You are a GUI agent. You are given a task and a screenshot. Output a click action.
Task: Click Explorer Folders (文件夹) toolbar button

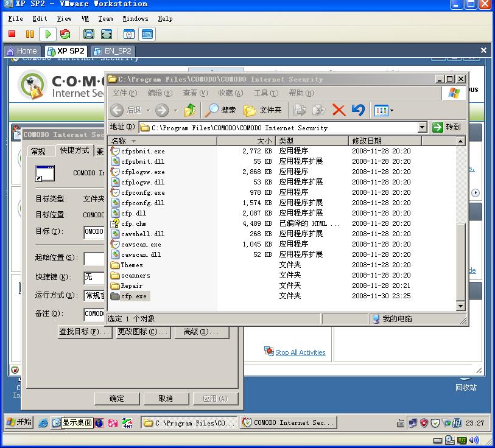click(262, 110)
